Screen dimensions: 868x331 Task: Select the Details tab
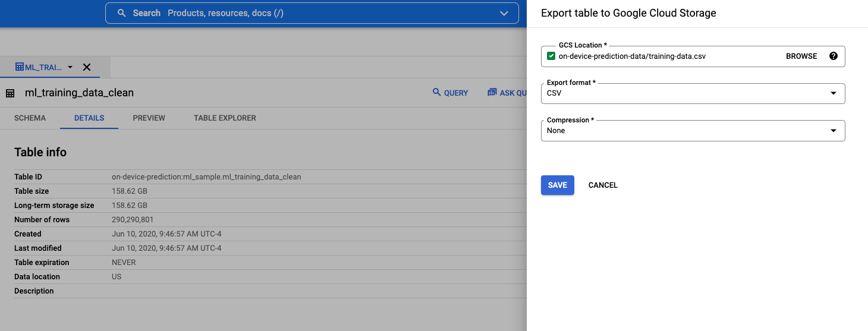tap(89, 118)
